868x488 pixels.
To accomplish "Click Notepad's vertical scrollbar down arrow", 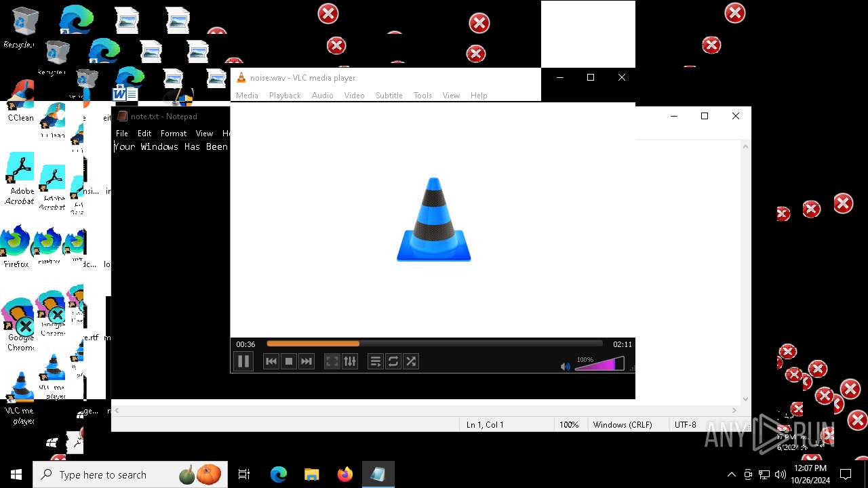I will pos(746,399).
